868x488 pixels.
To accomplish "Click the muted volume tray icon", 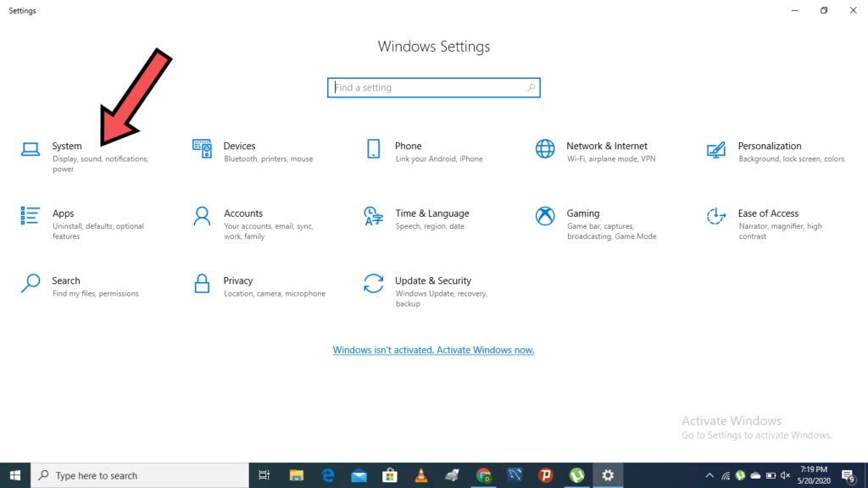I will click(x=785, y=475).
